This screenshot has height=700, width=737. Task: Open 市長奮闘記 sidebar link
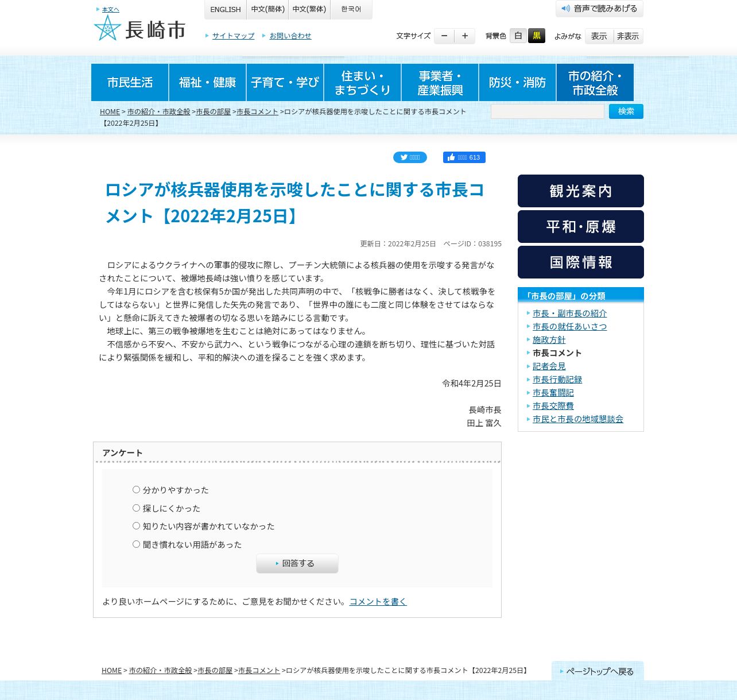tap(553, 393)
